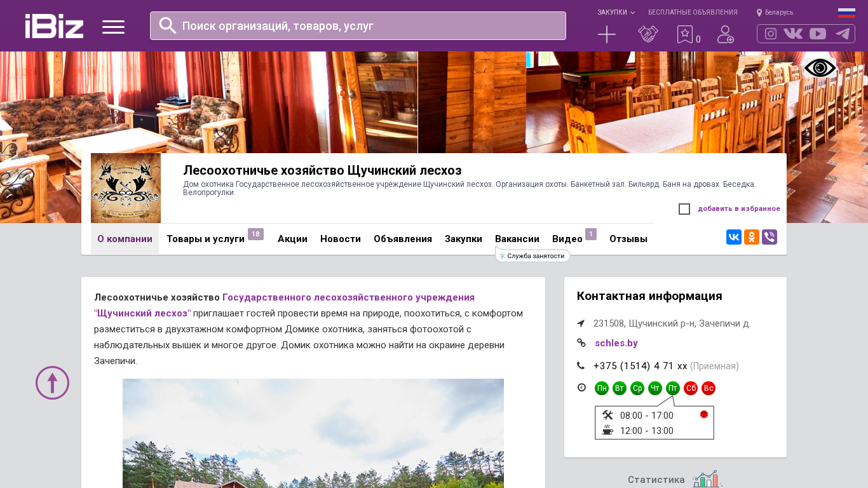Expand the 'Закупки' header dropdown

[616, 12]
